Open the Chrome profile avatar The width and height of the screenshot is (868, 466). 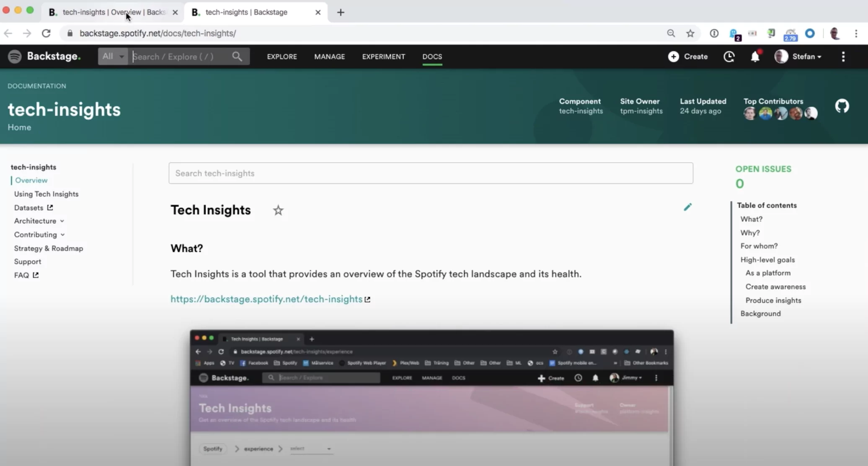pos(834,33)
